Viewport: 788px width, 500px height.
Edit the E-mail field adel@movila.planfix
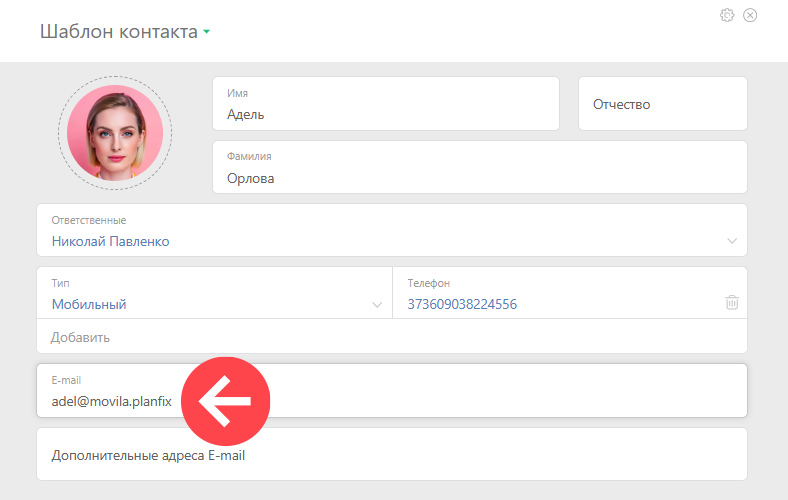391,390
